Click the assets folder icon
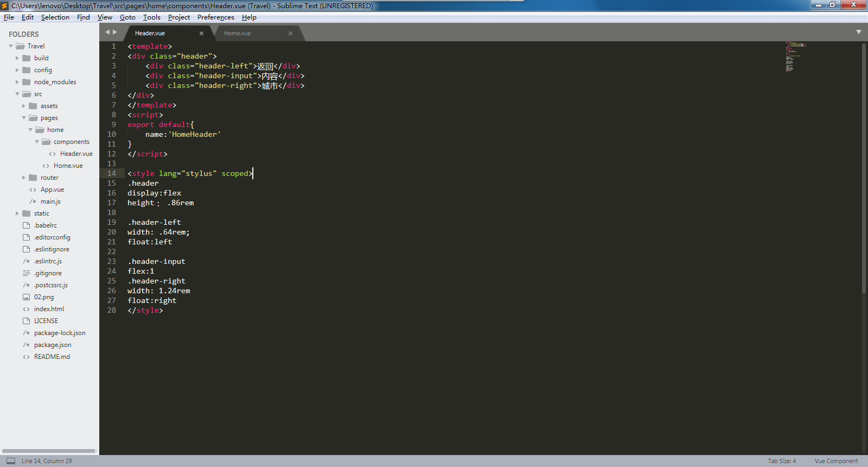The width and height of the screenshot is (868, 467). 33,106
